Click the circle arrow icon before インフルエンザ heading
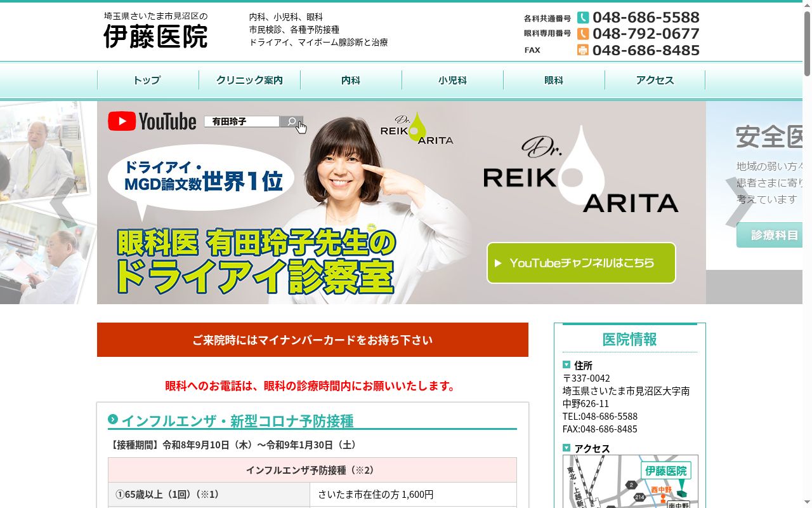The image size is (812, 508). coord(113,419)
